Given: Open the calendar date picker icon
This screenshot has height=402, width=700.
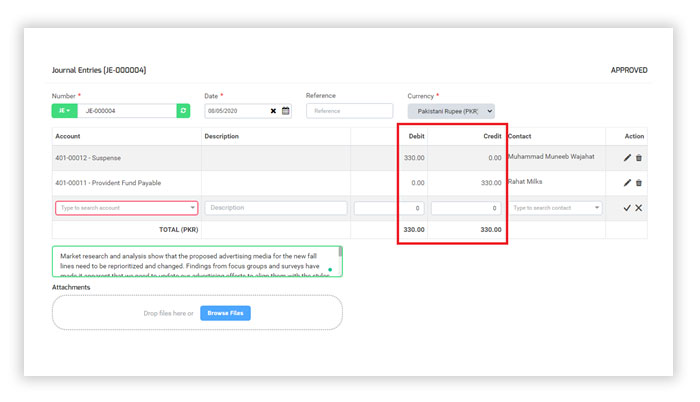Looking at the screenshot, I should pyautogui.click(x=285, y=111).
